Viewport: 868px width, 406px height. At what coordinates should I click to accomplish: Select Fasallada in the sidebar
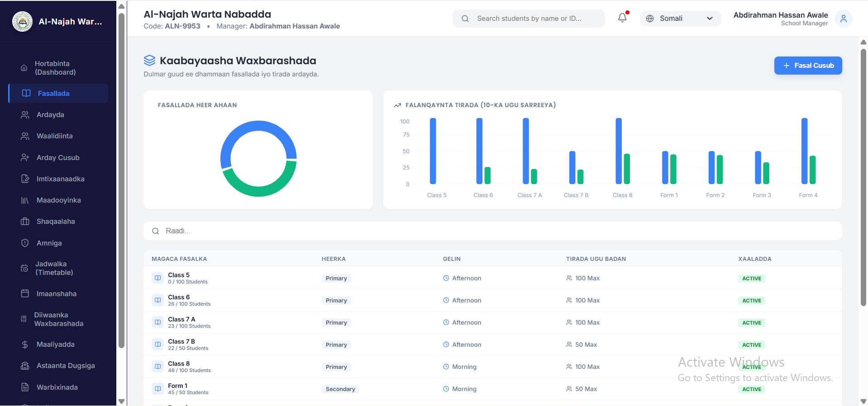point(58,93)
